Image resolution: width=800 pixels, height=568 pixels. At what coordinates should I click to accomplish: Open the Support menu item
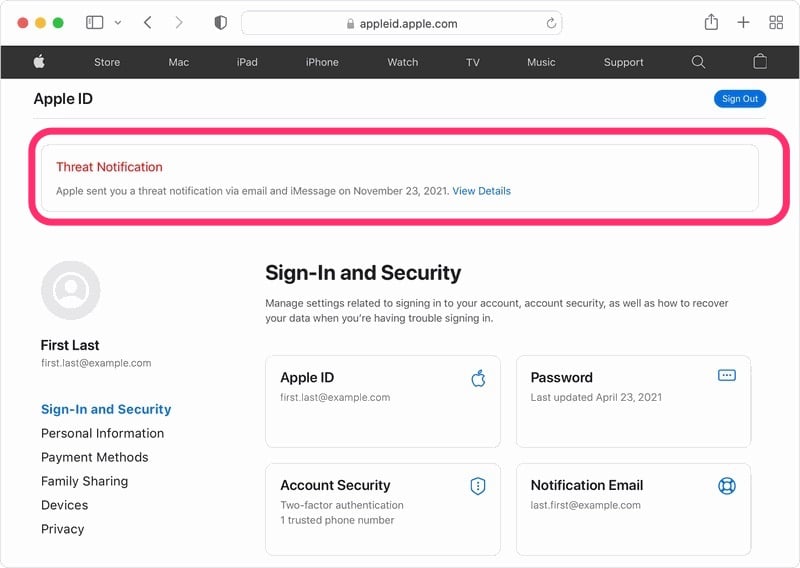coord(623,62)
